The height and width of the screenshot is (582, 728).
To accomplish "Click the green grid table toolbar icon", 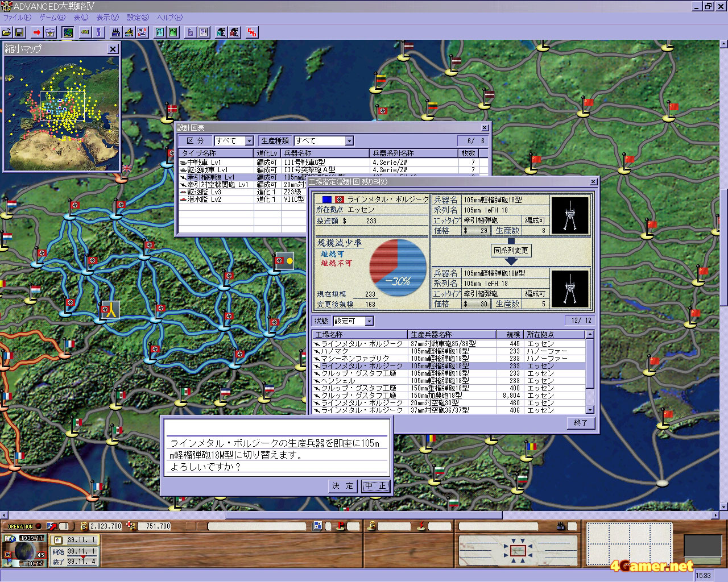I will click(173, 32).
